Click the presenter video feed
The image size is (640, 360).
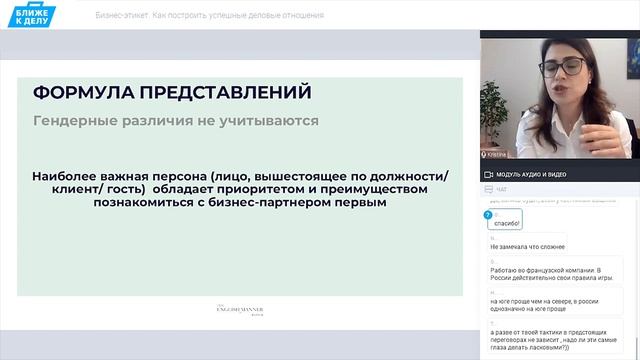click(560, 98)
